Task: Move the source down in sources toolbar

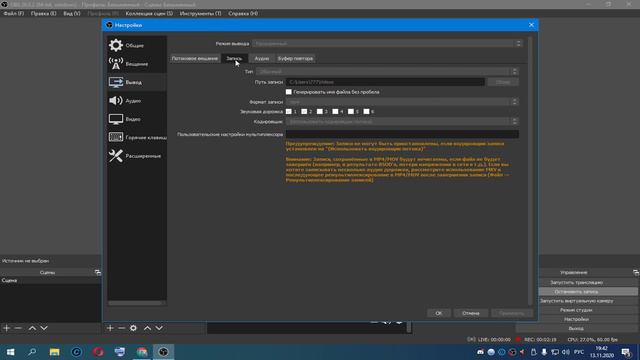Action: [x=159, y=328]
